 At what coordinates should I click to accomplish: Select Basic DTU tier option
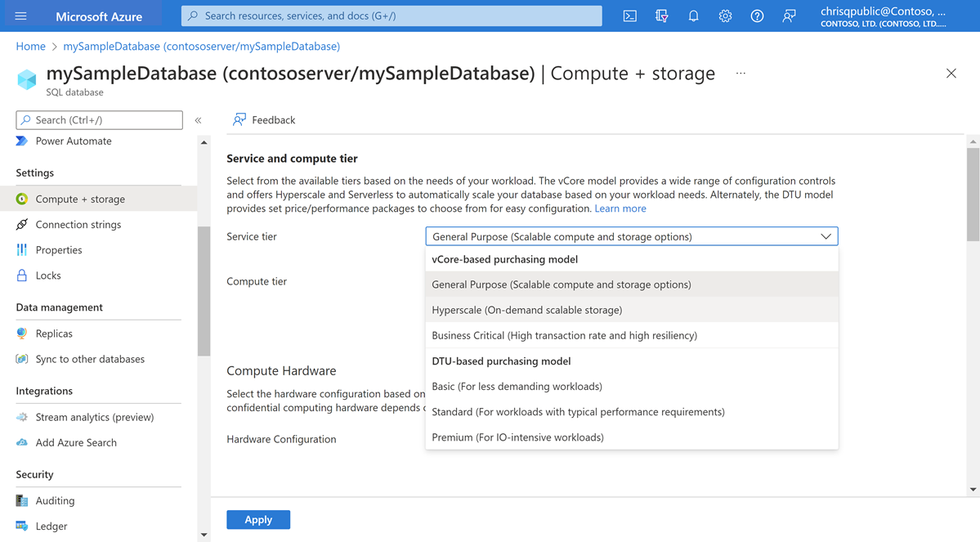(517, 386)
